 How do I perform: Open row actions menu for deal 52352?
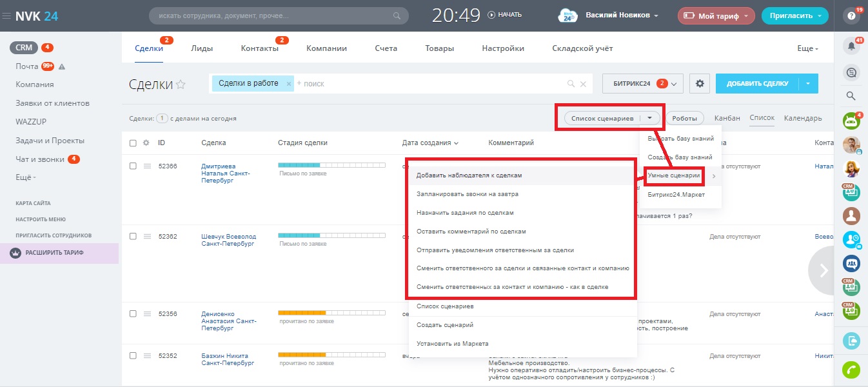(x=147, y=355)
